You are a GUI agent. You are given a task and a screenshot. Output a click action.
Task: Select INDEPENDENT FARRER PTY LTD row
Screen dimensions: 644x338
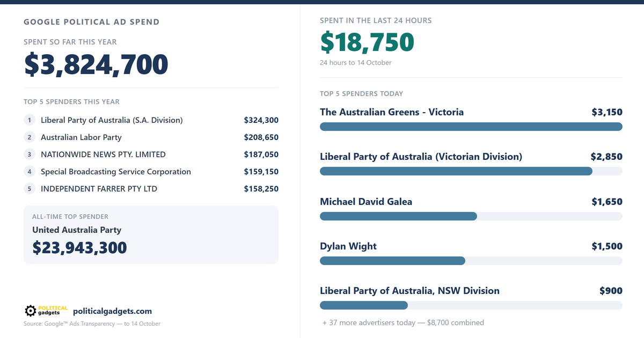151,189
